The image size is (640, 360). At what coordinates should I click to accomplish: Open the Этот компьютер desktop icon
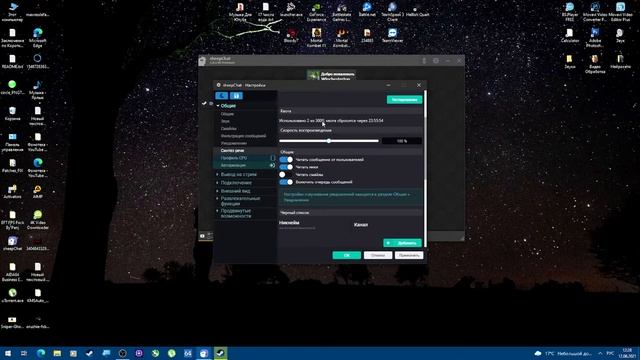(x=12, y=12)
